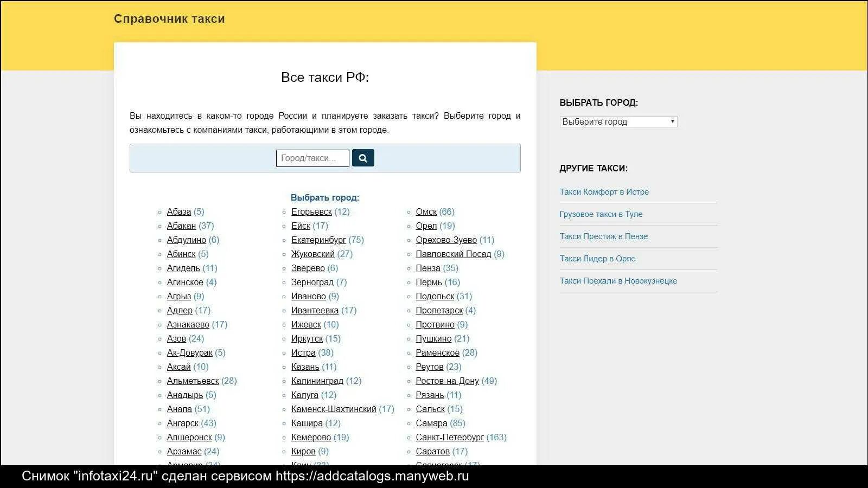Screen dimensions: 868x488
Task: Select city Ак-Довурак
Action: [190, 353]
